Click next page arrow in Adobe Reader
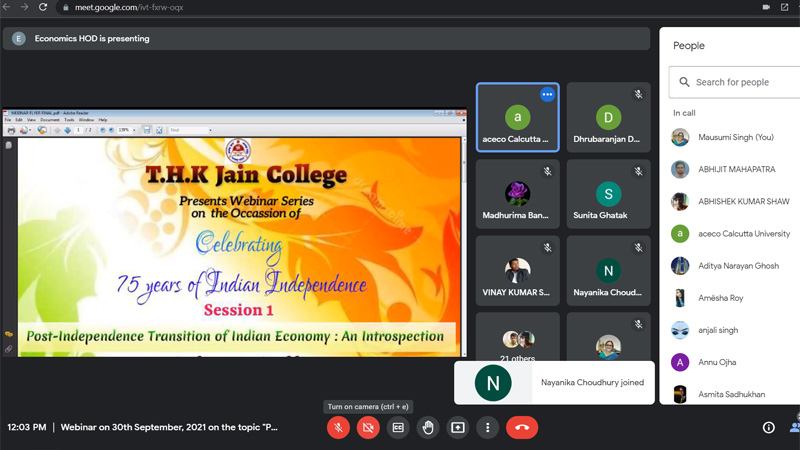800x450 pixels. pyautogui.click(x=67, y=130)
